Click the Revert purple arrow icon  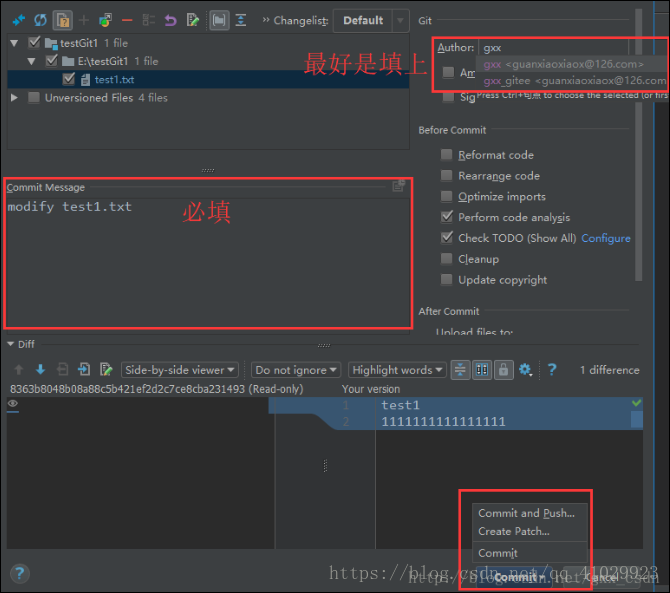point(170,20)
